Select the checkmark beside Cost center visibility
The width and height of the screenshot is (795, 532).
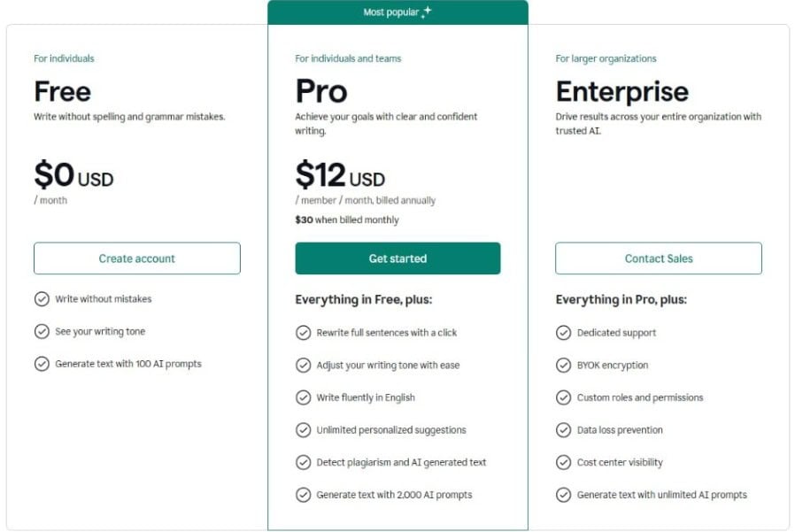click(x=563, y=462)
